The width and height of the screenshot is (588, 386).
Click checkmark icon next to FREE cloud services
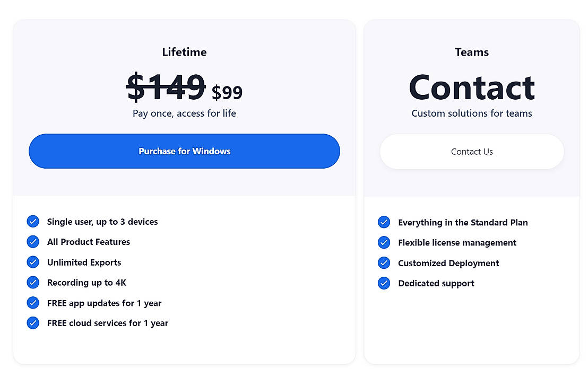(x=33, y=323)
